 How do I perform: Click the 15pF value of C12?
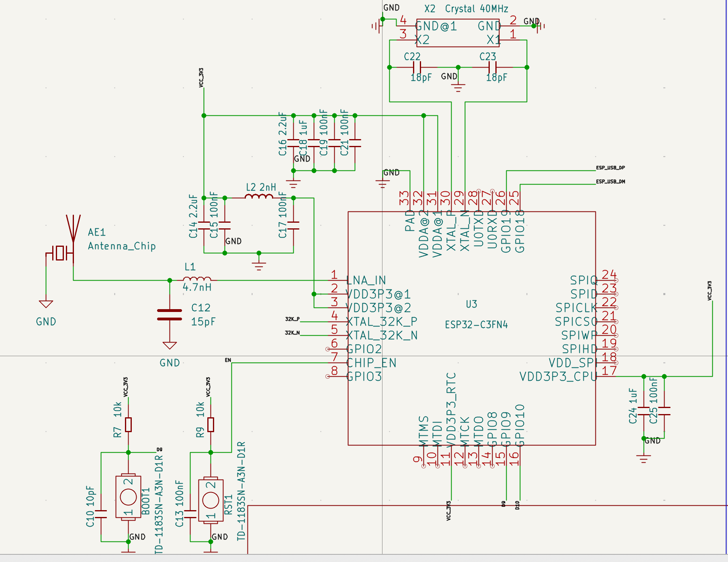pyautogui.click(x=203, y=322)
